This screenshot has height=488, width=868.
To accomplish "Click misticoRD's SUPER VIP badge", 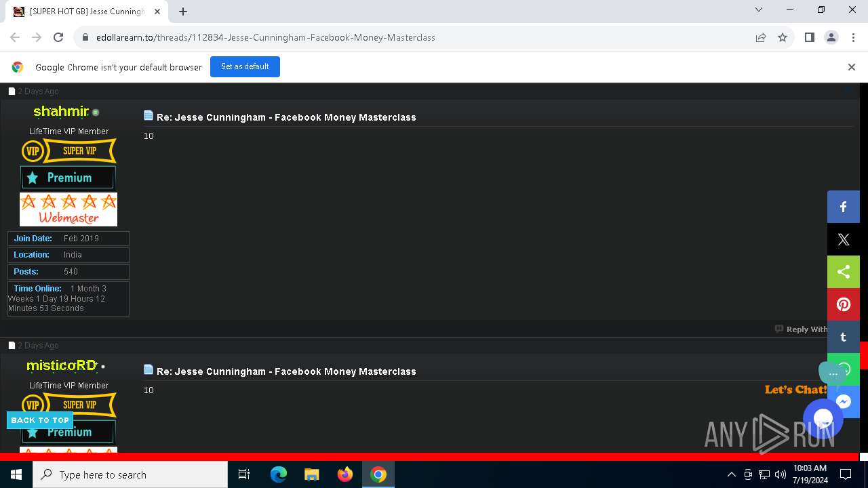I will pos(68,405).
